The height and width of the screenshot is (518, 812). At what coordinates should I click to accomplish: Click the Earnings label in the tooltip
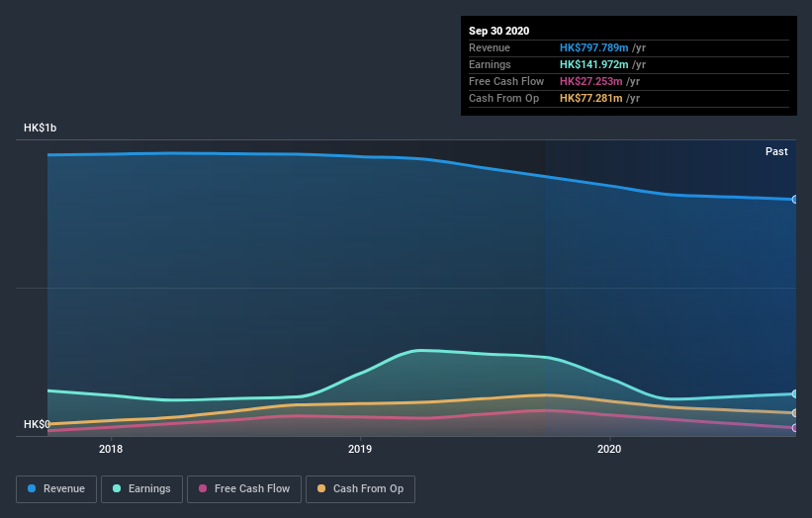tap(490, 64)
